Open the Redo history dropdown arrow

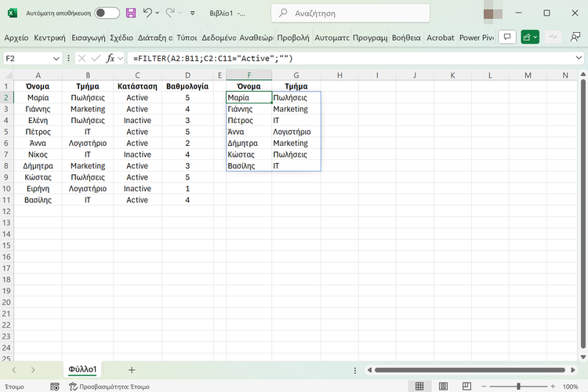180,13
